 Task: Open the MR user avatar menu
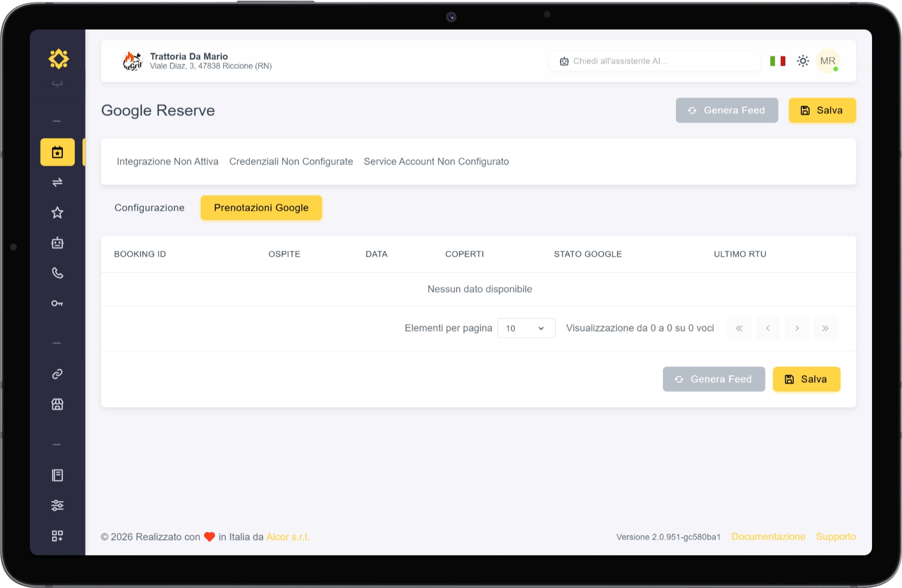coord(828,61)
